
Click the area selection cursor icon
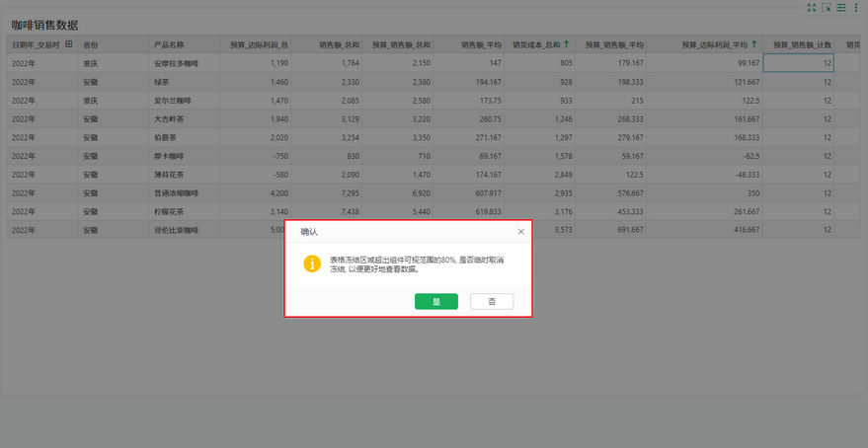point(827,8)
